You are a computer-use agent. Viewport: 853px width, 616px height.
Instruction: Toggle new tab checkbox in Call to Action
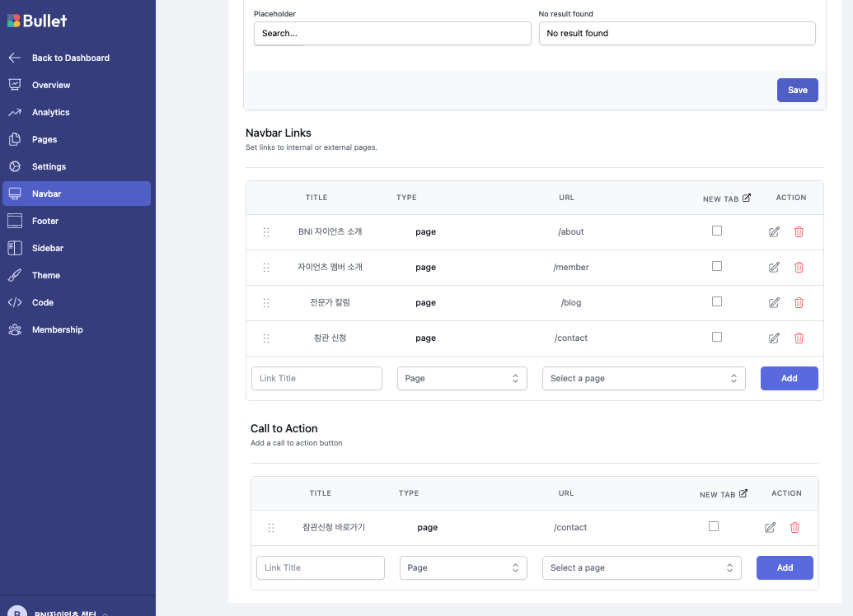tap(714, 526)
